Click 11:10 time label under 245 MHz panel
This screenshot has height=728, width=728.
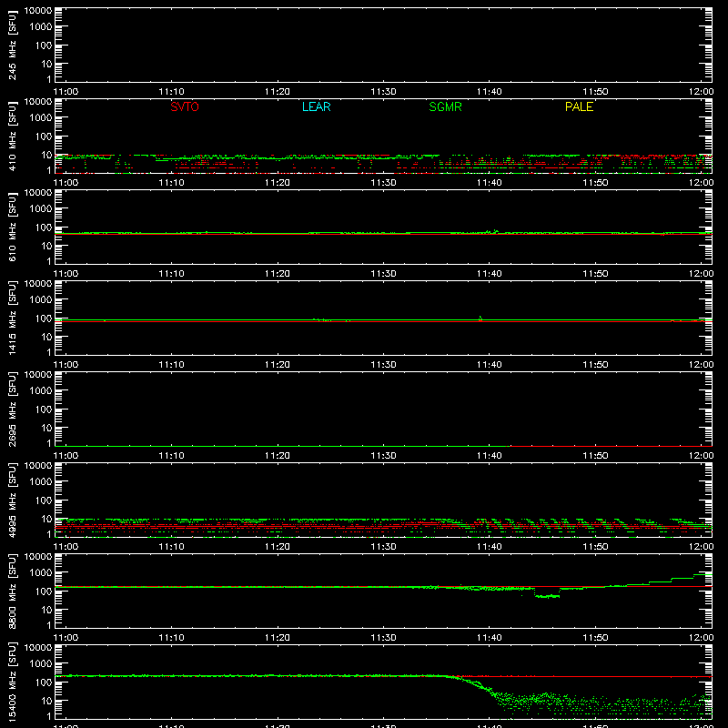pyautogui.click(x=171, y=92)
